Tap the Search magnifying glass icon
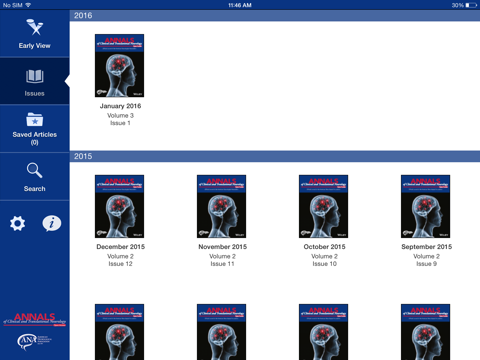This screenshot has height=360, width=480. 35,170
